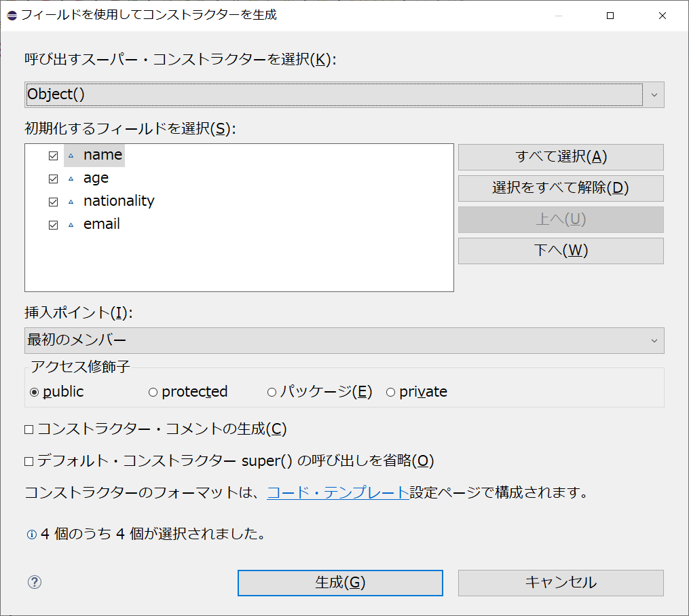The image size is (689, 616).
Task: Enable omit default super() call checkbox
Action: [x=31, y=460]
